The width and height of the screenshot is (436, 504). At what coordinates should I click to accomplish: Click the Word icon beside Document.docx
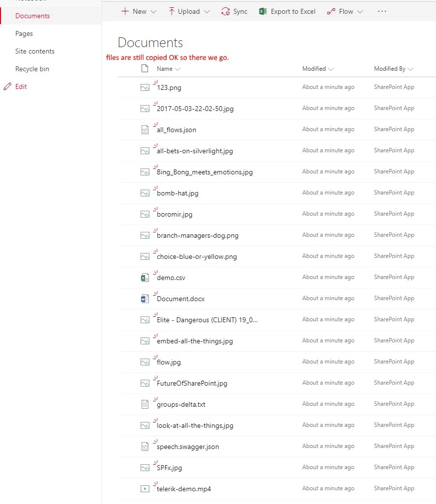145,299
